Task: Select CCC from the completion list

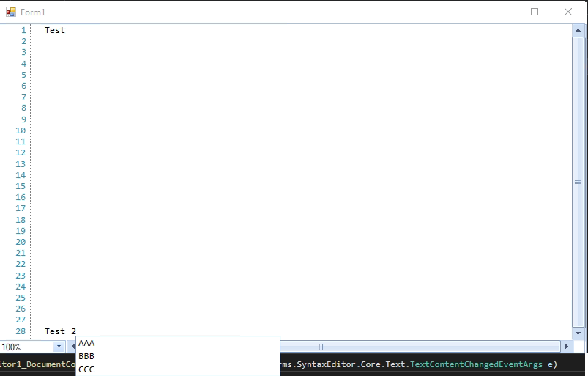Action: click(x=178, y=369)
